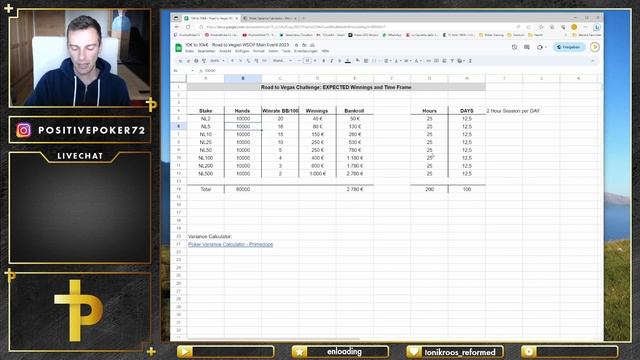
Task: Star the document next to title
Action: click(297, 45)
